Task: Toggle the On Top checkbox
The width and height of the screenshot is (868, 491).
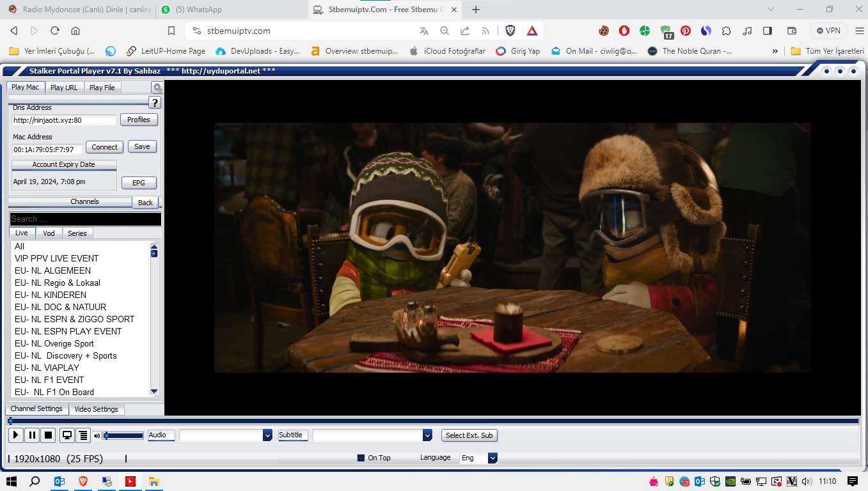Action: [x=361, y=458]
